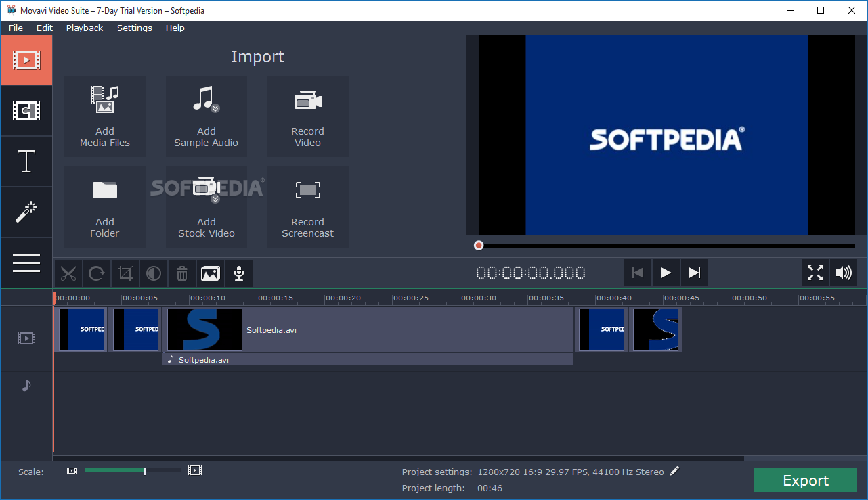Skip to next frame
This screenshot has width=868, height=500.
(x=695, y=273)
